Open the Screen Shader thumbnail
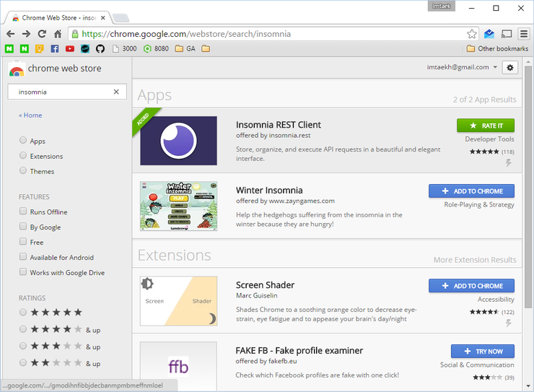Screen dimensions: 534x392 pos(178,301)
